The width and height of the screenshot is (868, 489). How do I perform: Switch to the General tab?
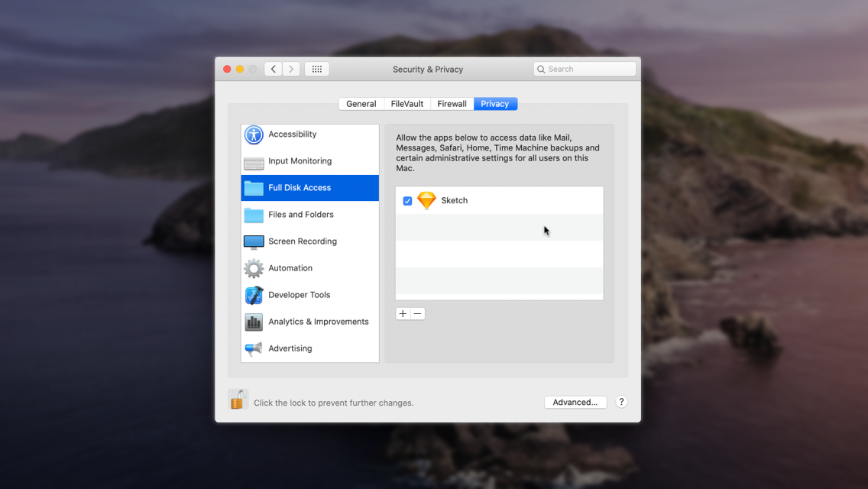click(x=361, y=104)
